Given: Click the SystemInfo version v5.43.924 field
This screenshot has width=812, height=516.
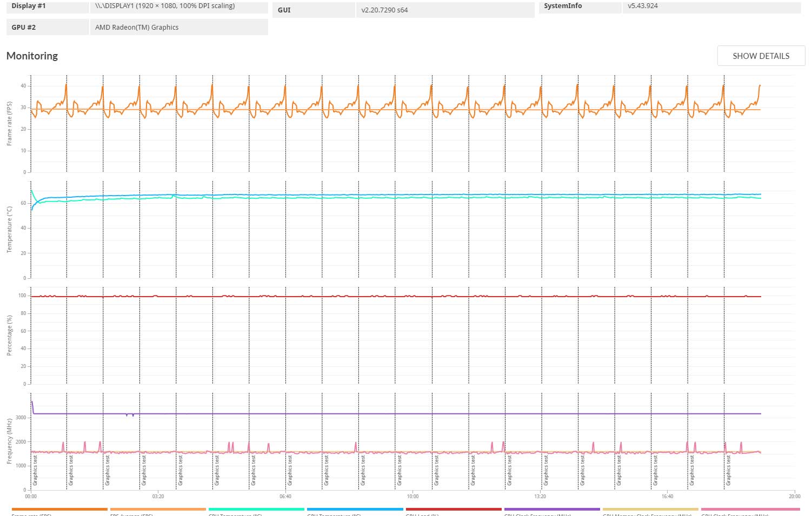Looking at the screenshot, I should click(710, 6).
